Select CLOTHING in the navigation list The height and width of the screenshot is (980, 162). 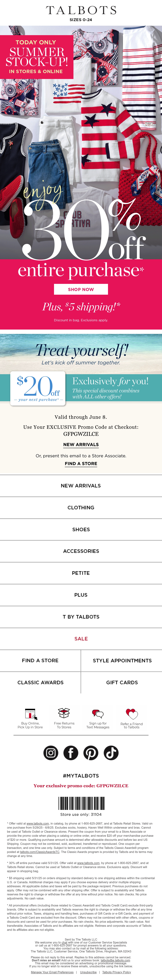[x=81, y=507]
